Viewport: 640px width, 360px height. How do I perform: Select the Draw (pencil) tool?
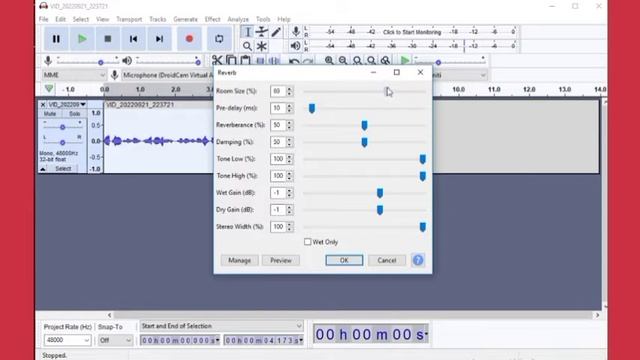[x=276, y=32]
